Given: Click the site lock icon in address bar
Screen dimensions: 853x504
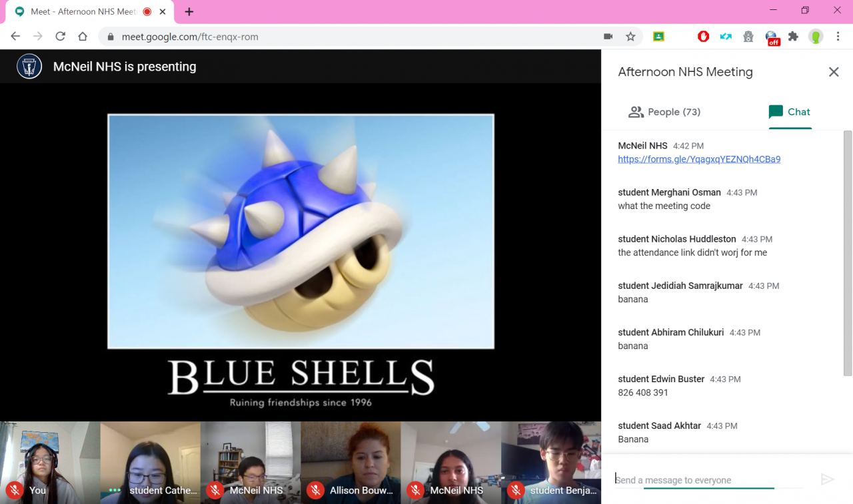Looking at the screenshot, I should coord(111,37).
